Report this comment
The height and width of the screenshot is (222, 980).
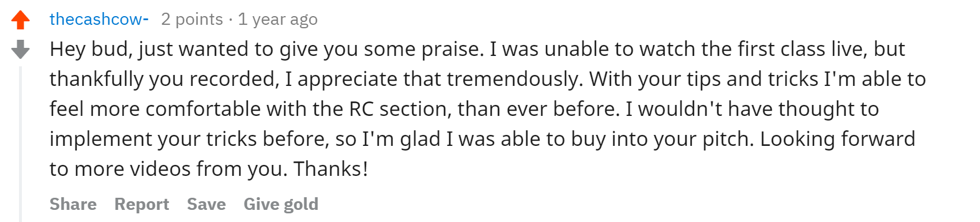[x=142, y=204]
